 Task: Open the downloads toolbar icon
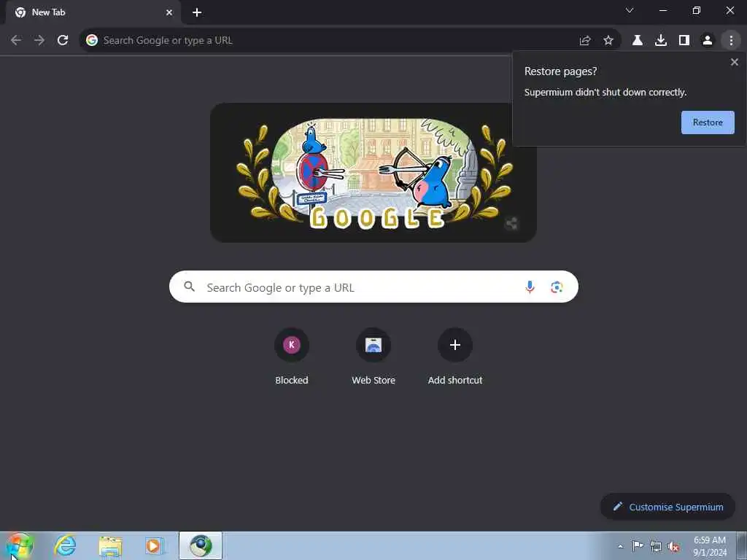tap(661, 41)
